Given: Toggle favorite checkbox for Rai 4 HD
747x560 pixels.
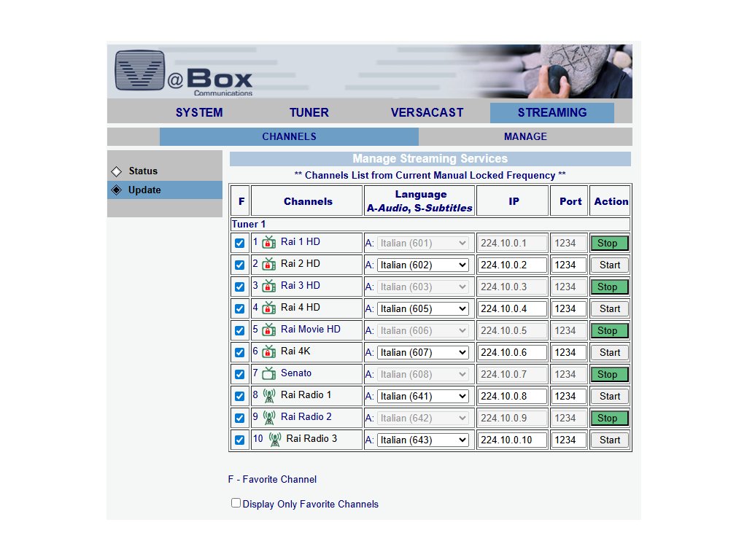Looking at the screenshot, I should 239,309.
